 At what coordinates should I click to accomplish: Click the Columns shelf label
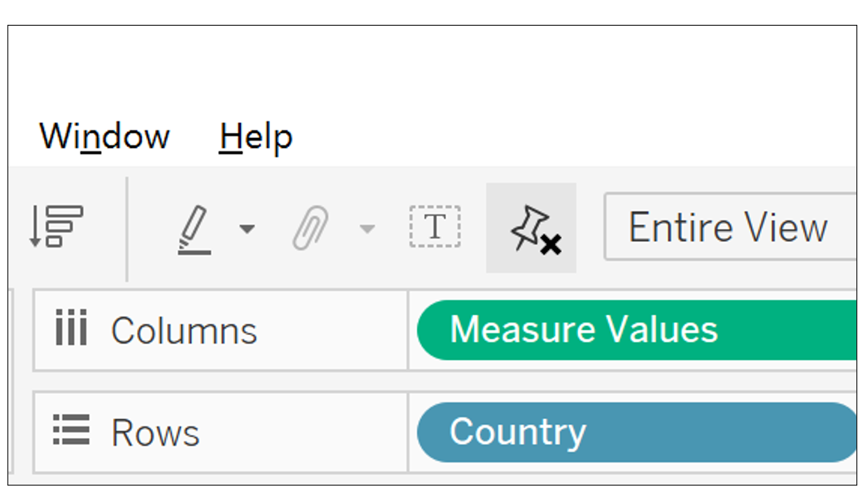(184, 331)
